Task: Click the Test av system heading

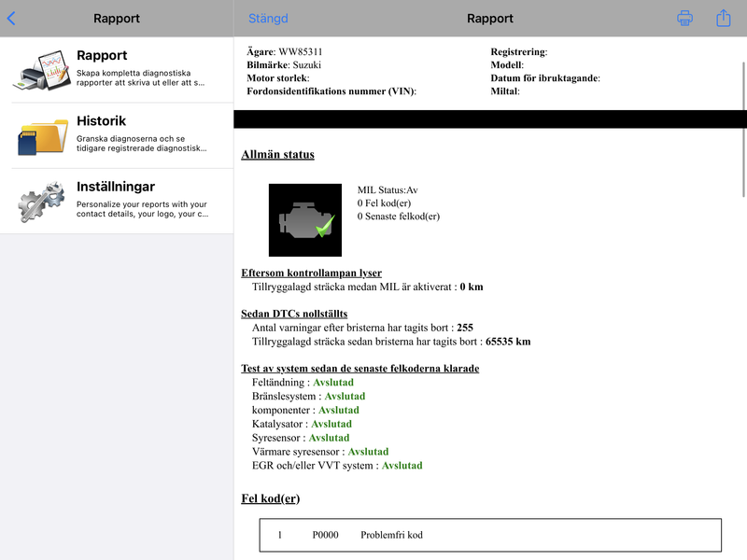Action: point(360,368)
